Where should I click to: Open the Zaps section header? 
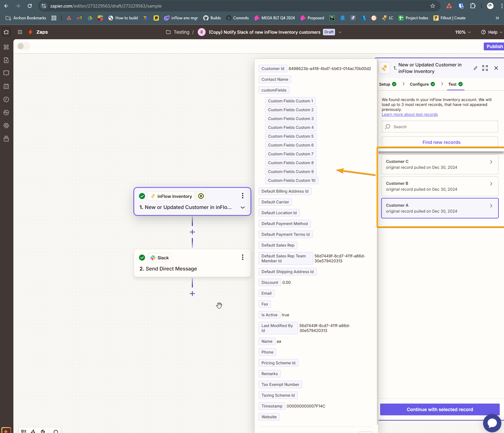(42, 32)
